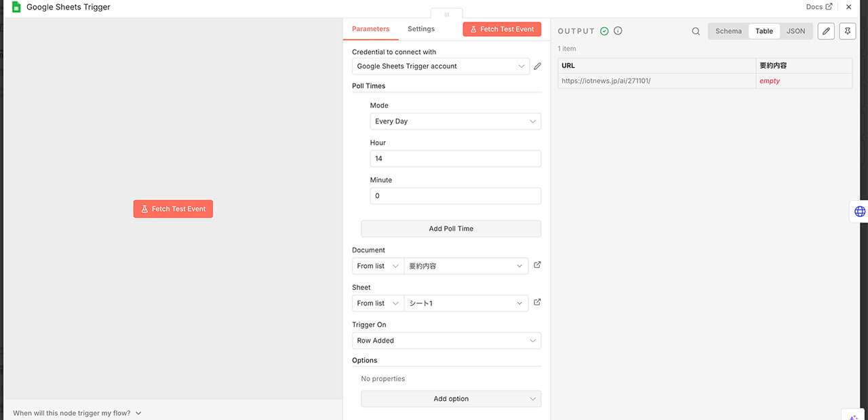Click the blue globe icon on right edge
The image size is (868, 420).
[x=859, y=212]
